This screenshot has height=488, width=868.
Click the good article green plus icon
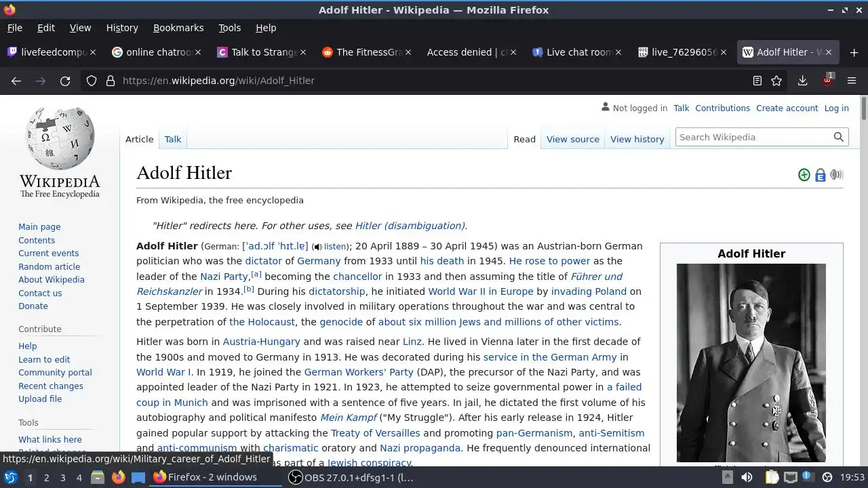[x=804, y=175]
